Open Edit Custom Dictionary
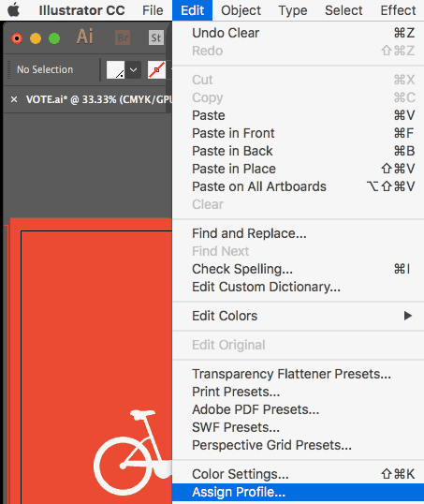424x504 pixels. coord(298,287)
